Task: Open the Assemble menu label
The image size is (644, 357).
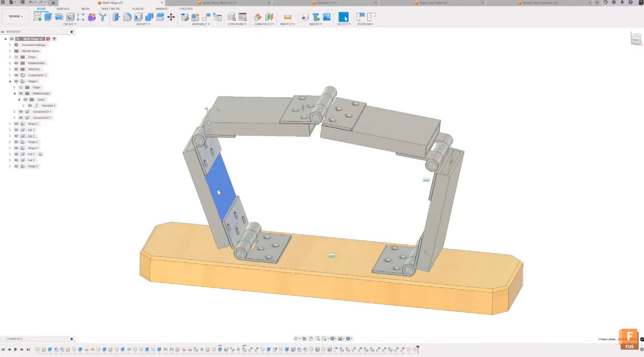Action: pos(200,24)
